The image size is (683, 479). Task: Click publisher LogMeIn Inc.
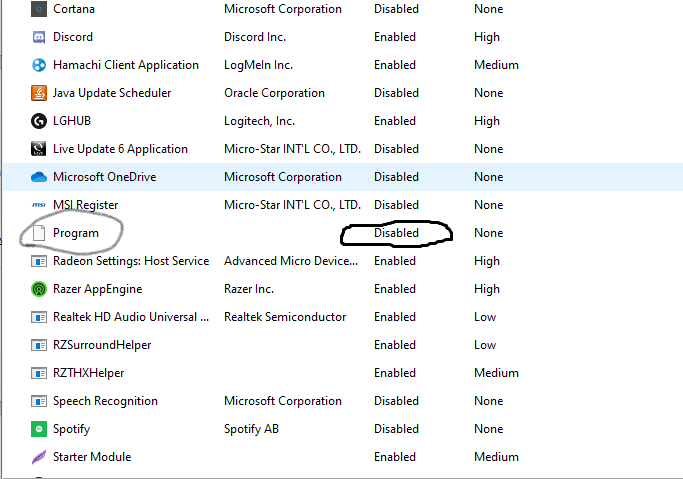pyautogui.click(x=258, y=65)
